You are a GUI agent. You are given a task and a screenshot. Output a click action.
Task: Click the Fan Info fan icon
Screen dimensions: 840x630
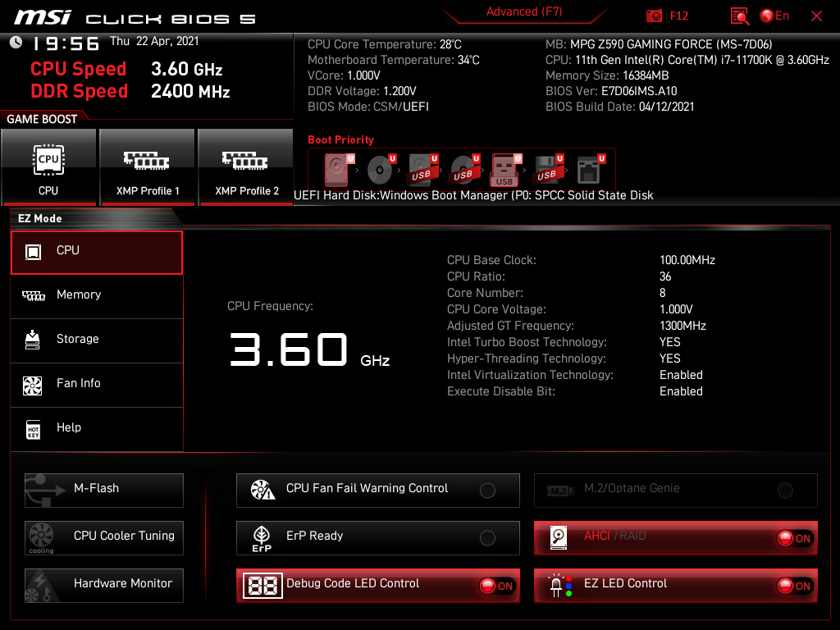(33, 386)
